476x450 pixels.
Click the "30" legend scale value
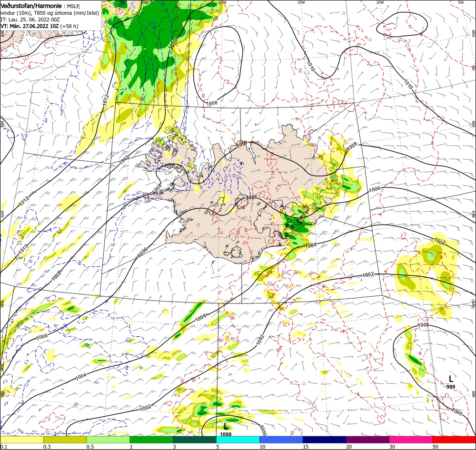click(393, 447)
